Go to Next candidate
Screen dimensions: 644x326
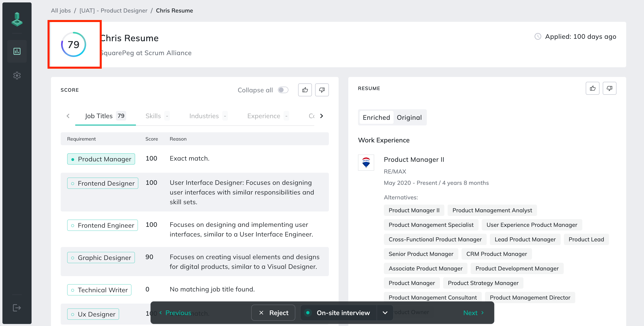[x=473, y=313]
